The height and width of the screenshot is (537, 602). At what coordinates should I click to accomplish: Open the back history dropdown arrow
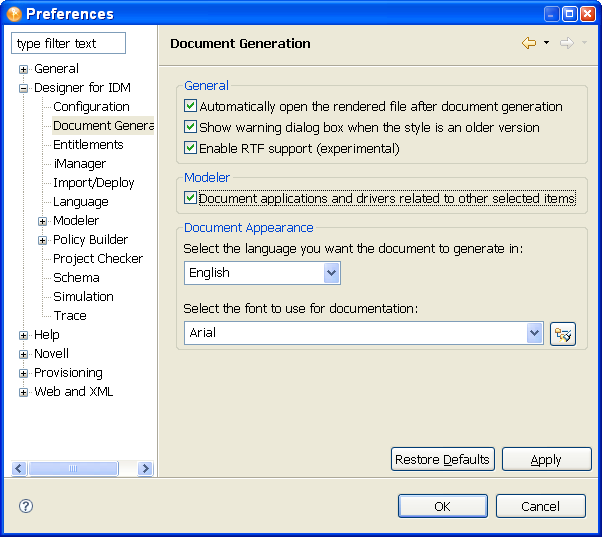pos(546,43)
